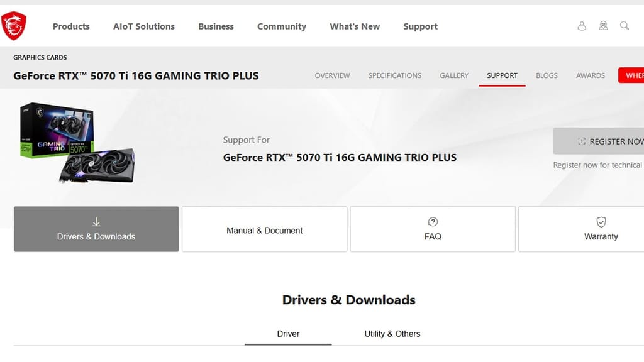Select the Drivers & Downloads card
The height and width of the screenshot is (362, 644).
pyautogui.click(x=96, y=229)
